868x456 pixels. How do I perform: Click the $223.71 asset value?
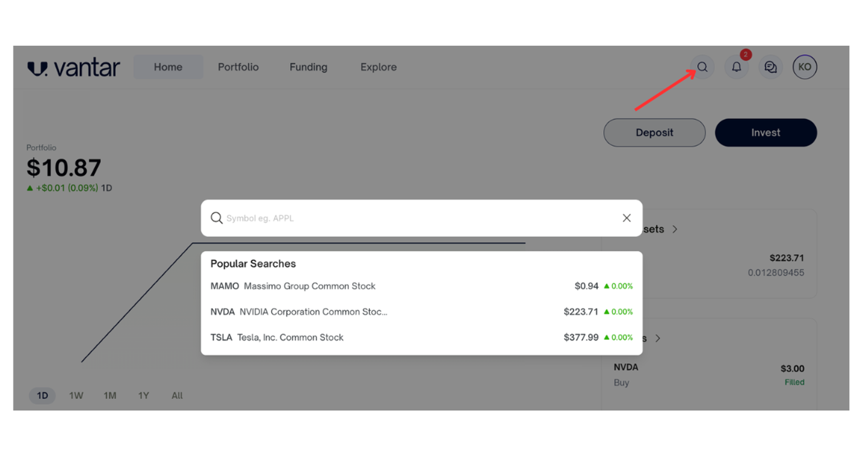point(786,258)
